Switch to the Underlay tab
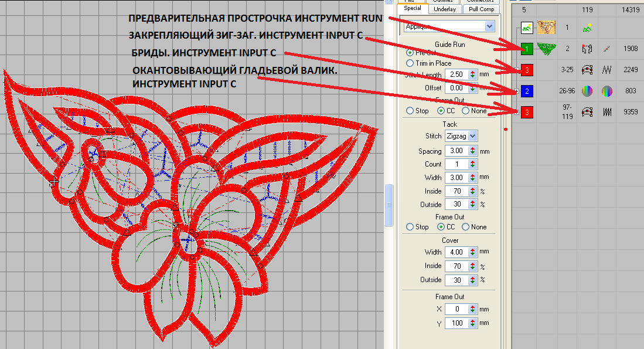 [444, 9]
